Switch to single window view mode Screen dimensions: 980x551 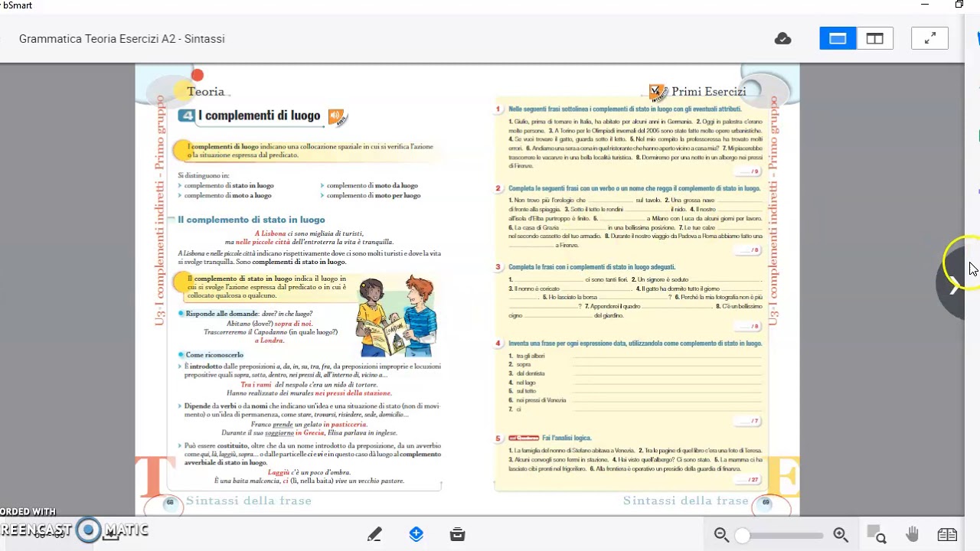(838, 38)
